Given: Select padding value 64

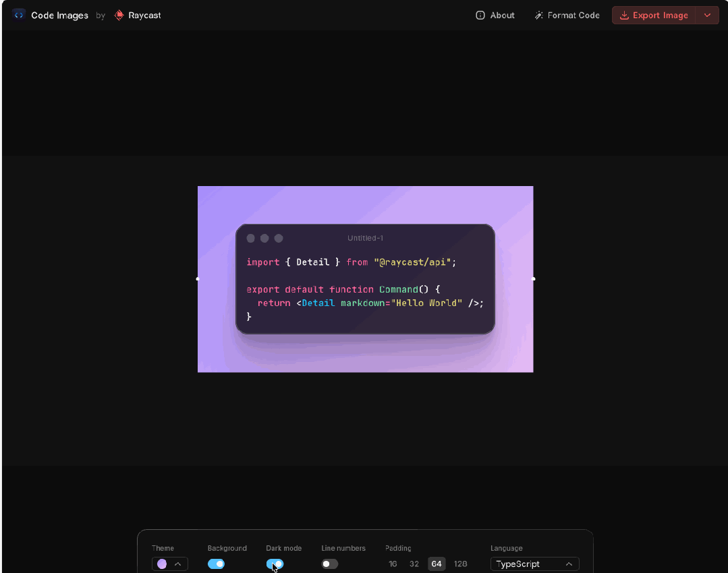Looking at the screenshot, I should (437, 564).
